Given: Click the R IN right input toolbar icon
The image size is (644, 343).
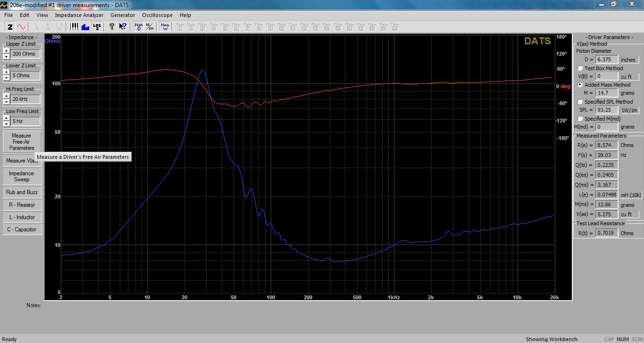Looking at the screenshot, I should coord(49,26).
